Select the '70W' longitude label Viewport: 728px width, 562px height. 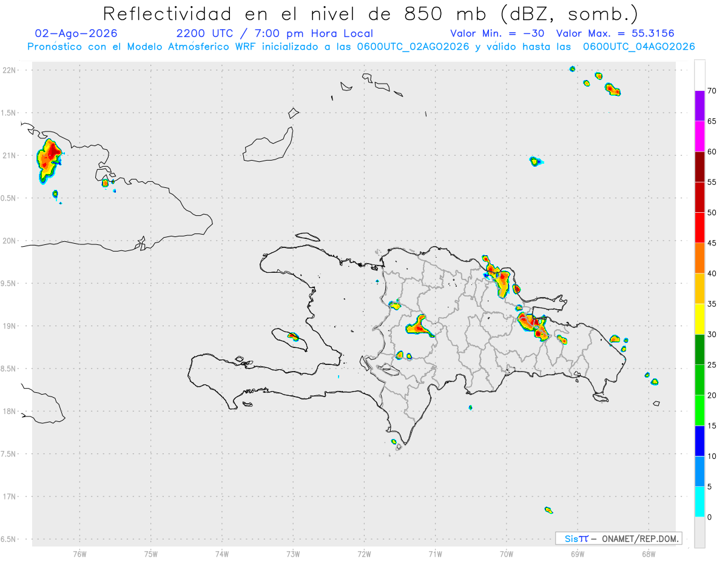pyautogui.click(x=507, y=554)
